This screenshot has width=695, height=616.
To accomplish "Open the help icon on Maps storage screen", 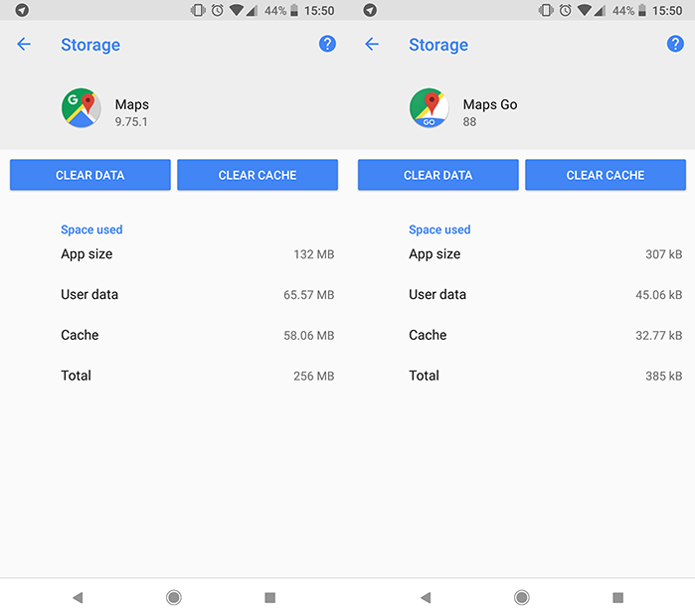I will click(327, 44).
